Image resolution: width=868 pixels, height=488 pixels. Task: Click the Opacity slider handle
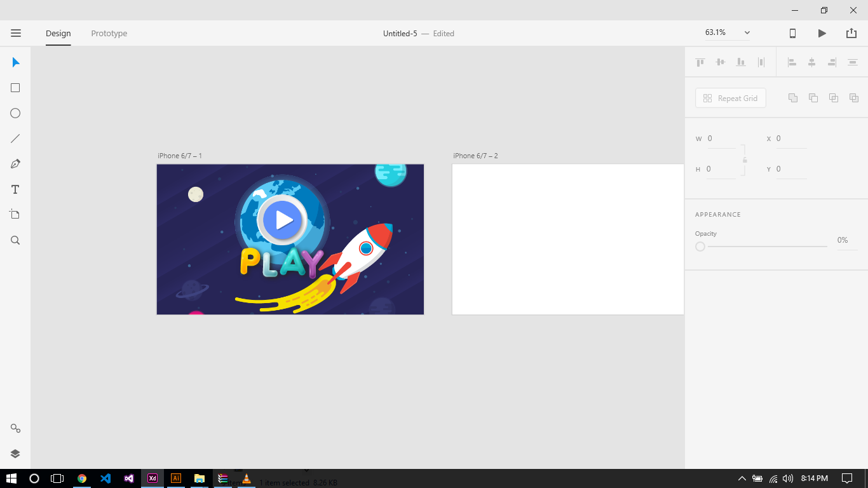(700, 247)
